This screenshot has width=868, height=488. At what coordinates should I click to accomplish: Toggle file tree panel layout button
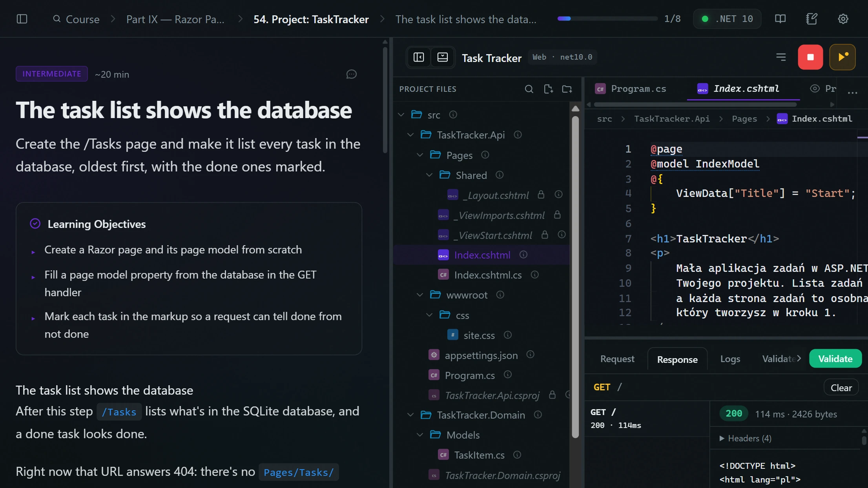(x=419, y=57)
